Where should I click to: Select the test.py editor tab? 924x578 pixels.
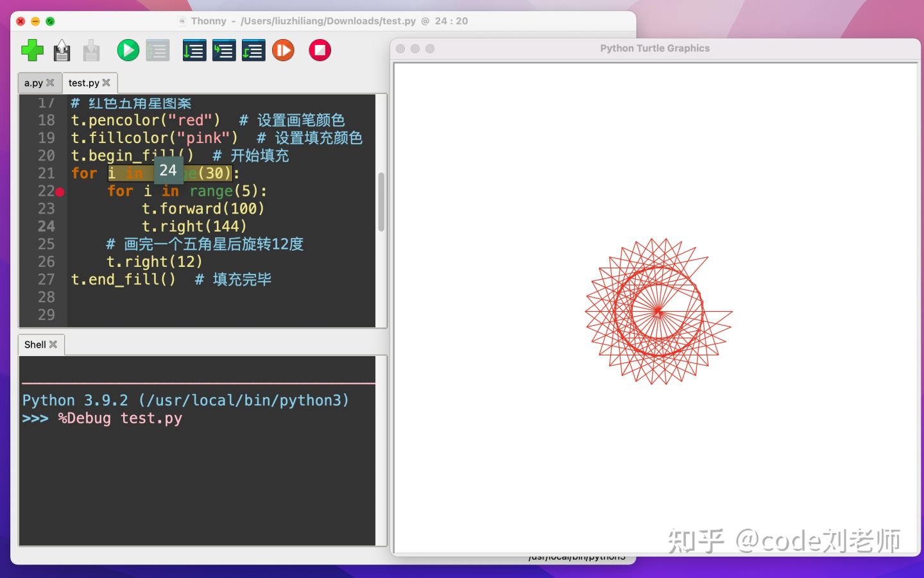[x=83, y=83]
